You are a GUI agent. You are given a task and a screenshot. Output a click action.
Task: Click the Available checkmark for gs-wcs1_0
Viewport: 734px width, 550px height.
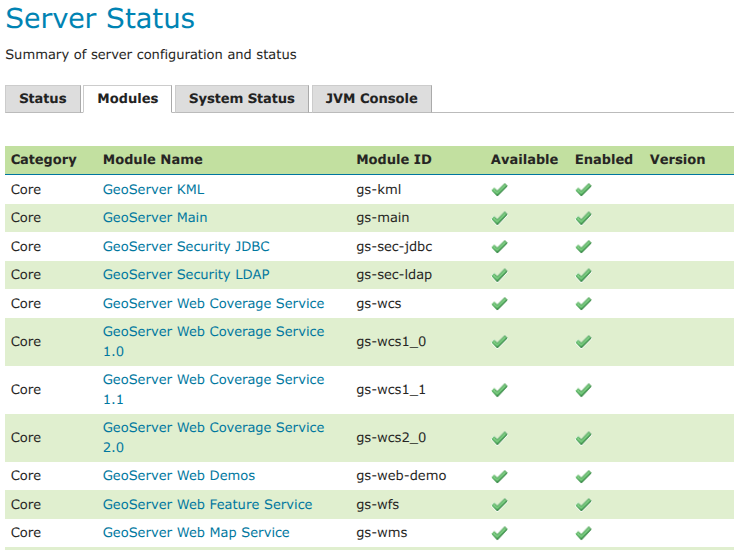pos(500,342)
